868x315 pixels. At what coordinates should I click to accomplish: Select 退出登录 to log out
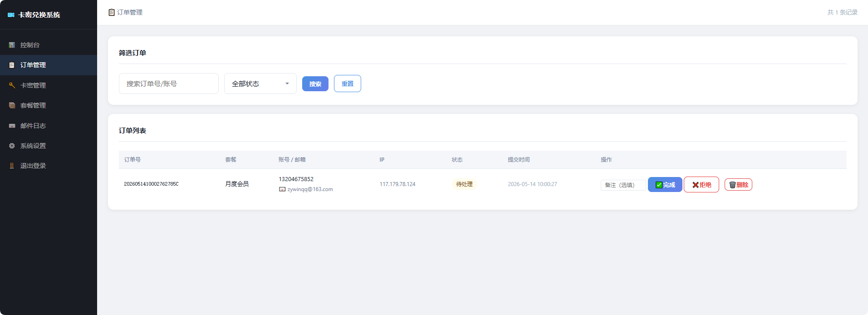click(x=49, y=166)
